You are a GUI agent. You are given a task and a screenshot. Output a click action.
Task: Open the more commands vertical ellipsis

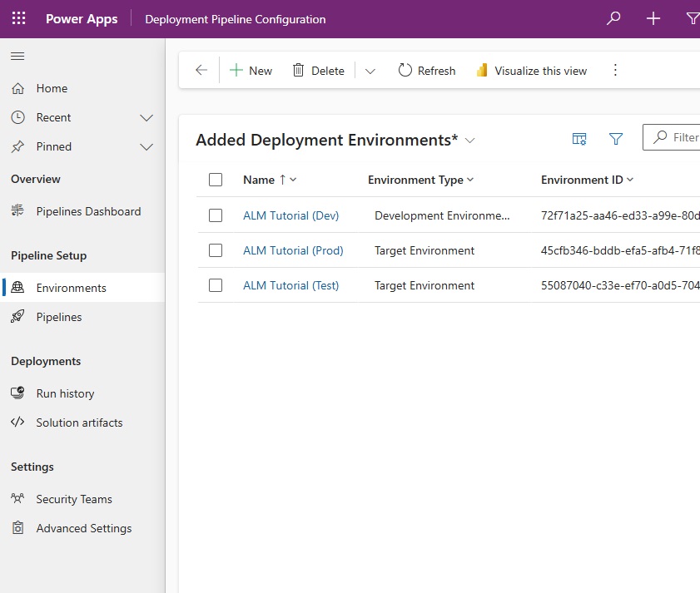click(615, 70)
